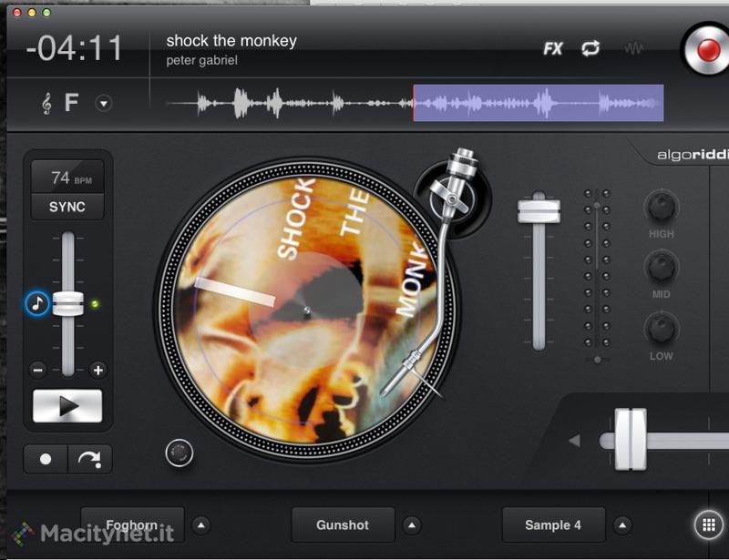Trigger the Foghorn sample

(132, 525)
